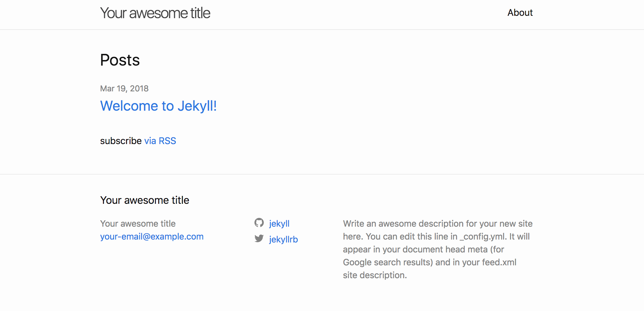The width and height of the screenshot is (644, 311).
Task: Click the Posts heading
Action: click(x=120, y=60)
